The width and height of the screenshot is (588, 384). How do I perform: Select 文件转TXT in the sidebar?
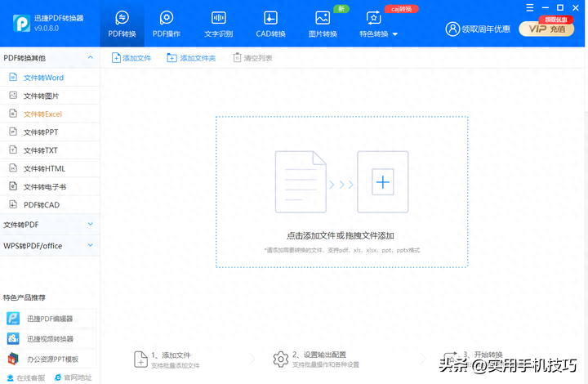50,150
